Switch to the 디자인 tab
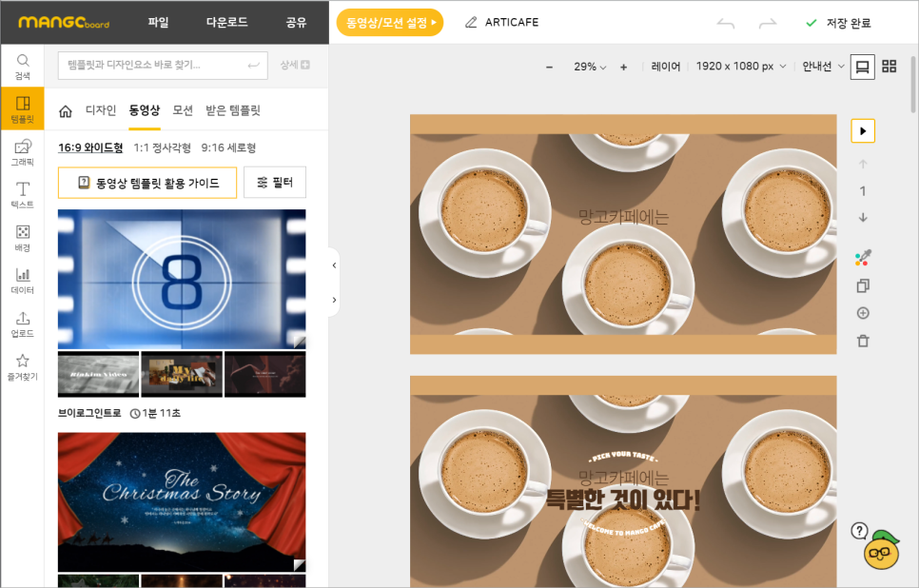Viewport: 919px width, 588px height. pyautogui.click(x=101, y=110)
